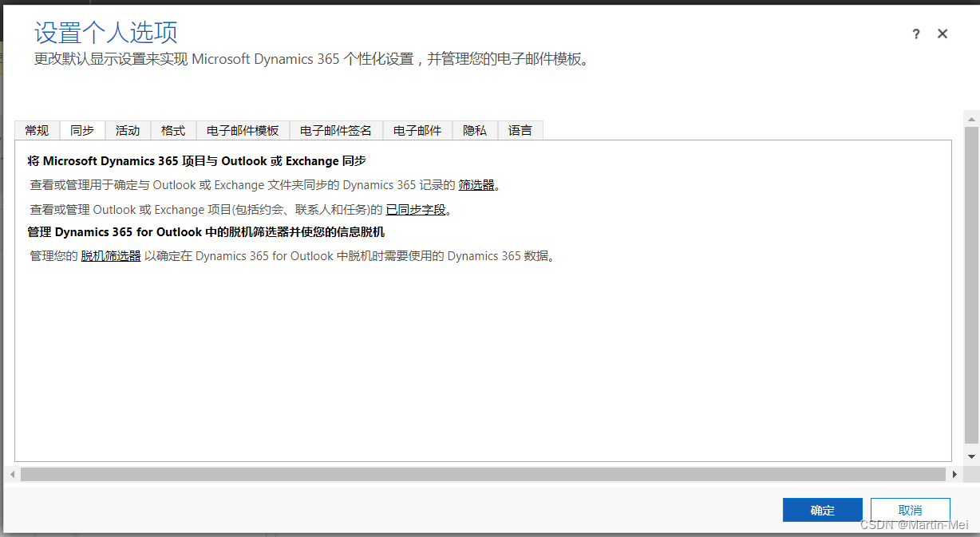Screen dimensions: 980x537
Task: Click the horizontal scrollbar right arrow
Action: 954,474
